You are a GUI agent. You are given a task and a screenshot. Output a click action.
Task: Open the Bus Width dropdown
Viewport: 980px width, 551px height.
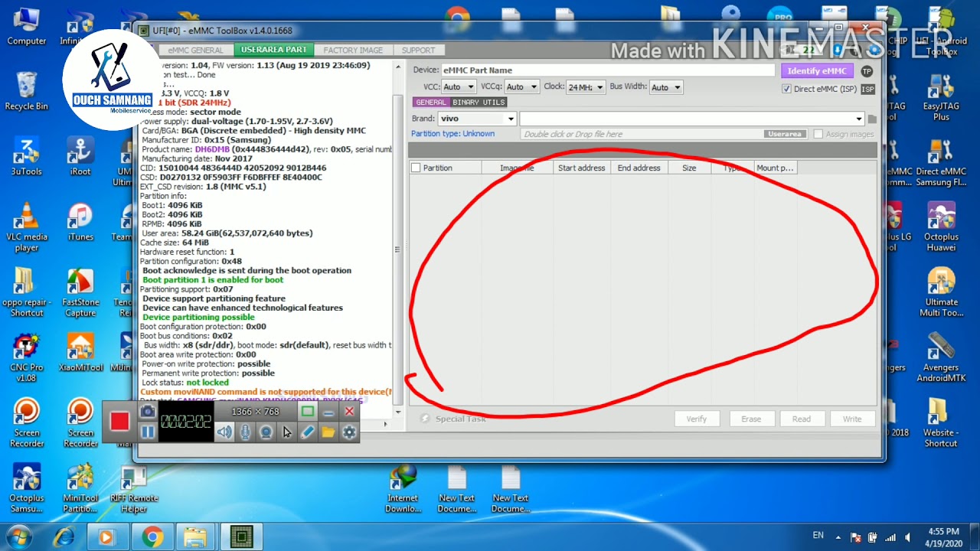tap(666, 87)
